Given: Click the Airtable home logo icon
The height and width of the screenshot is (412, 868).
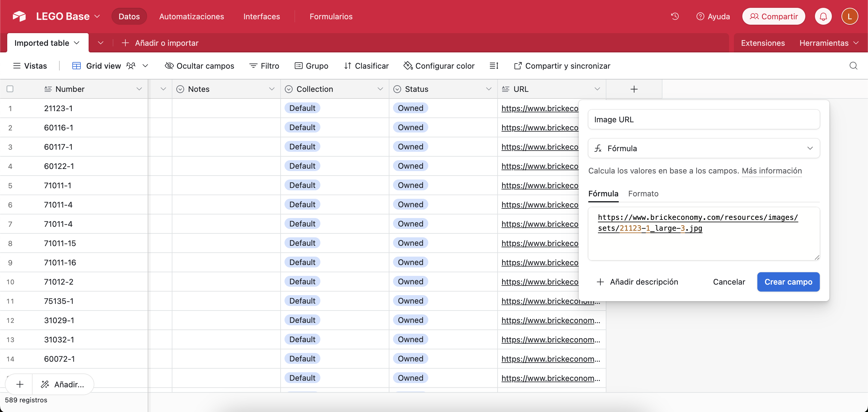Looking at the screenshot, I should tap(19, 16).
